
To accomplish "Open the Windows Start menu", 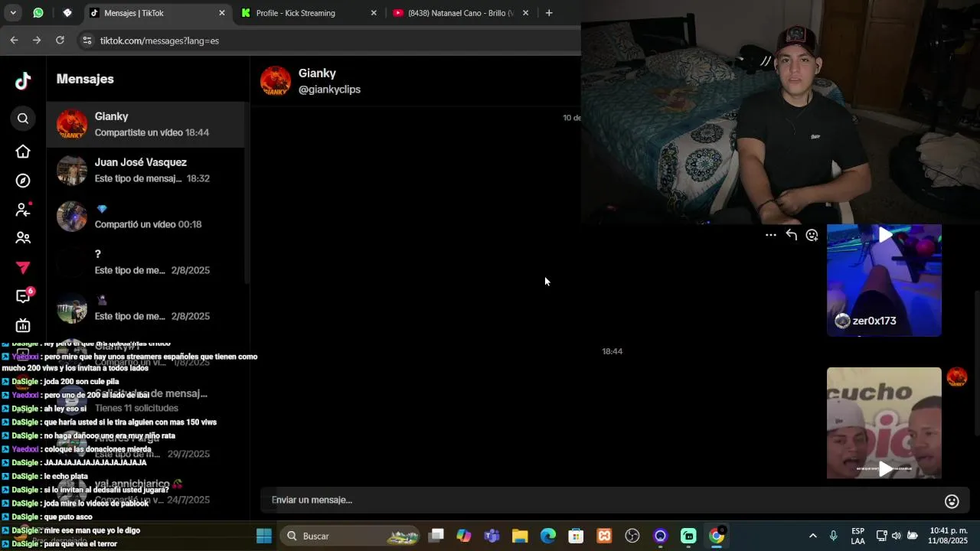I will pyautogui.click(x=263, y=536).
